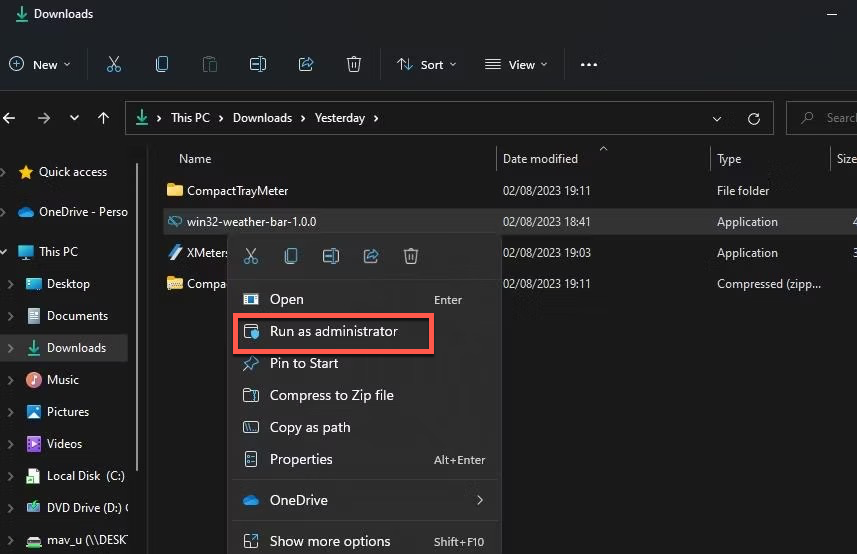The height and width of the screenshot is (554, 857).
Task: Choose Compress to Zip file
Action: [x=331, y=395]
